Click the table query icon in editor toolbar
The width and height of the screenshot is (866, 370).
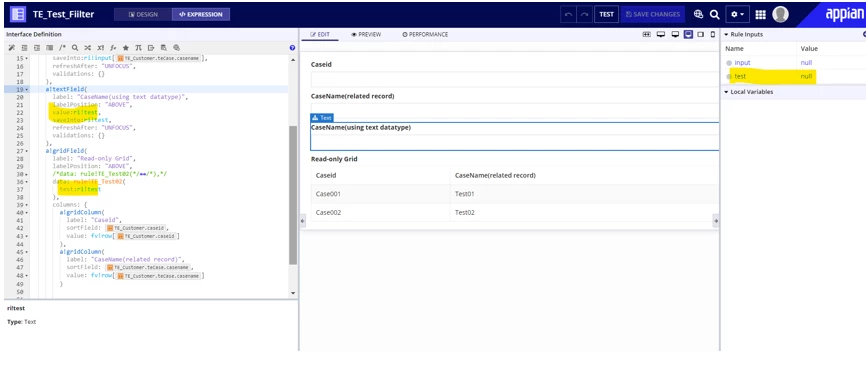click(x=163, y=48)
